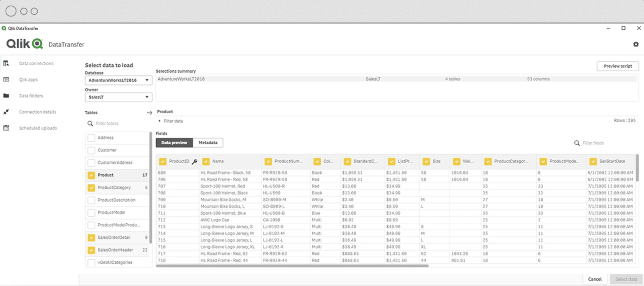Screen dimensions: 644x286
Task: Uncheck the SalesOrderDetail table checkbox
Action: (91, 237)
